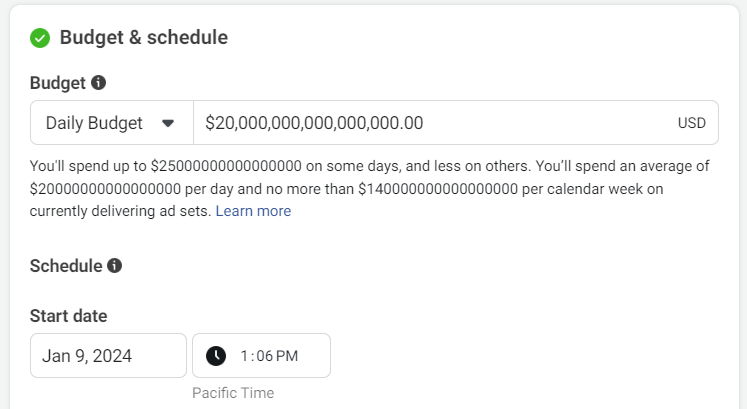Click the Start date label

coord(69,316)
